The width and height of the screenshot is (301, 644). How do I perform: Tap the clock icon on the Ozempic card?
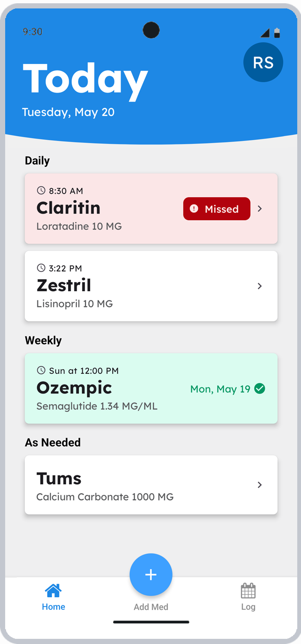(41, 370)
